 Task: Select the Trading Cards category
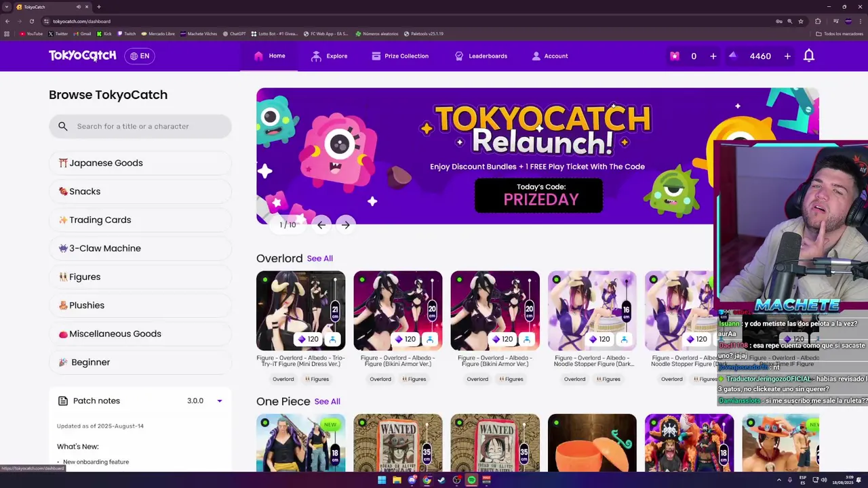click(140, 220)
